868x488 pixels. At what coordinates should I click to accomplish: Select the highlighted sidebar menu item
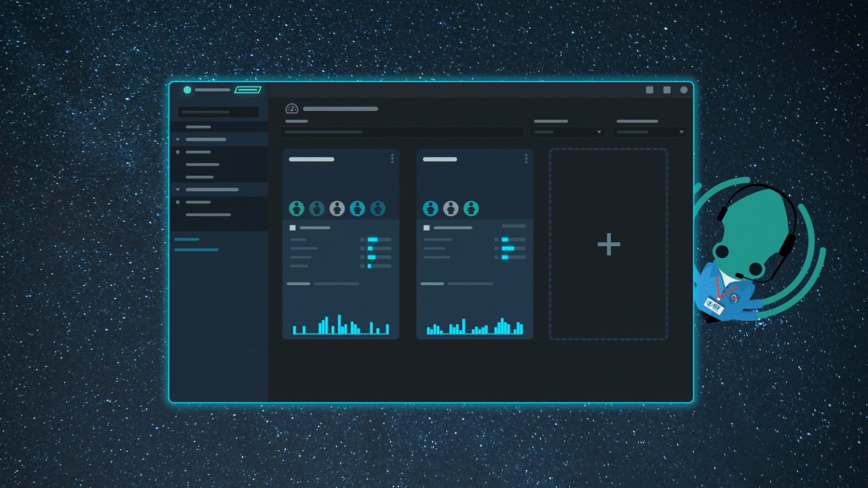point(206,140)
